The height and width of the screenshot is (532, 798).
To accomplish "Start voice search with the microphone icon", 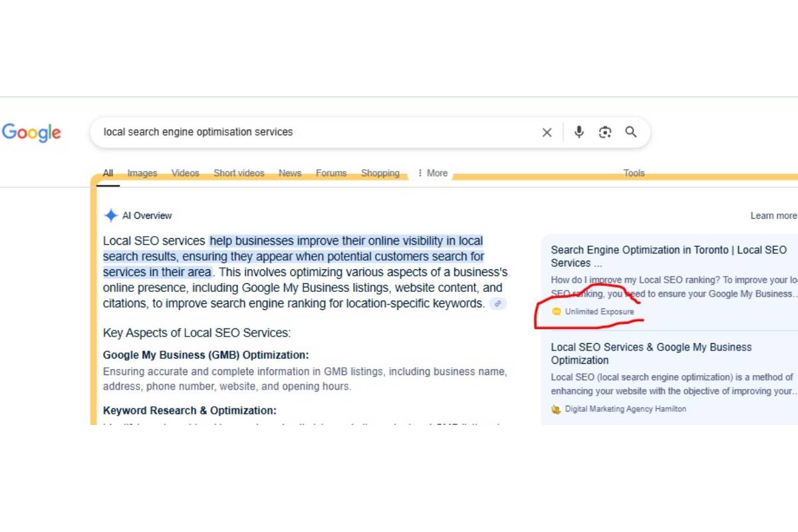I will point(578,132).
